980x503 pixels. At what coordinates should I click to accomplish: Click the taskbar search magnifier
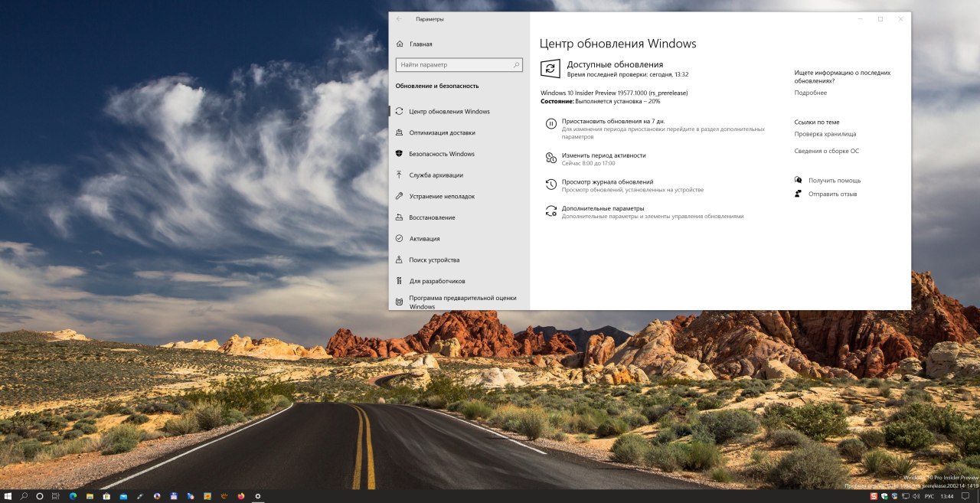(24, 496)
